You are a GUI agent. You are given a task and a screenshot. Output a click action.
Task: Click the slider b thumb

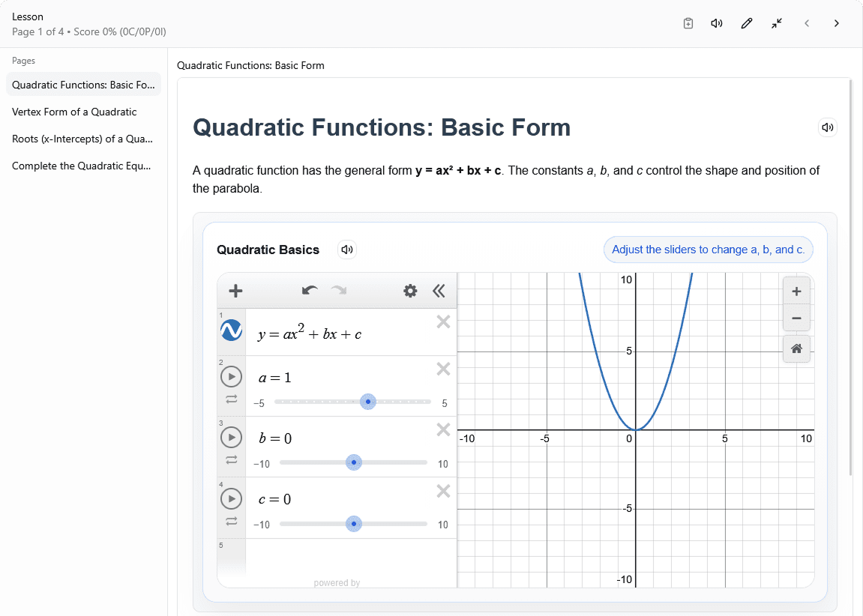click(354, 462)
